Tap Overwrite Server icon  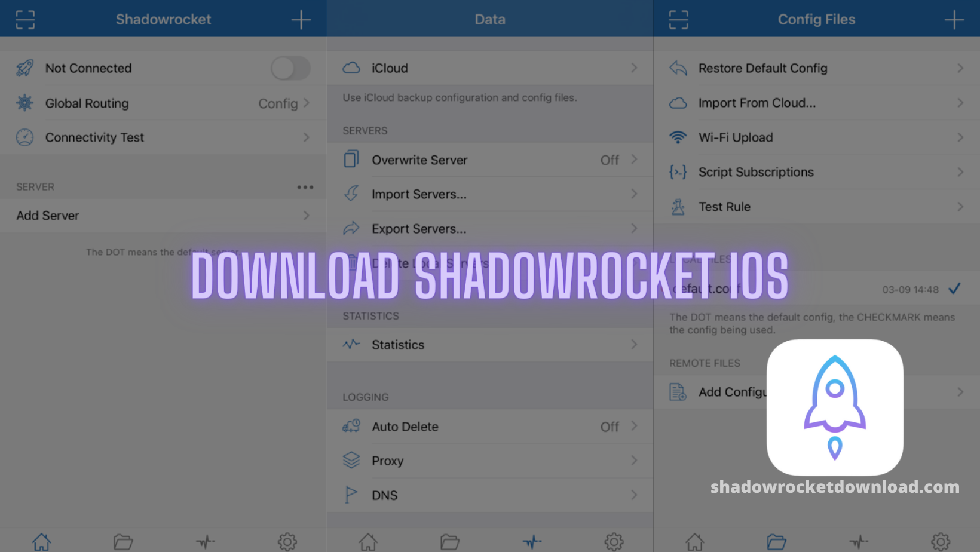351,159
